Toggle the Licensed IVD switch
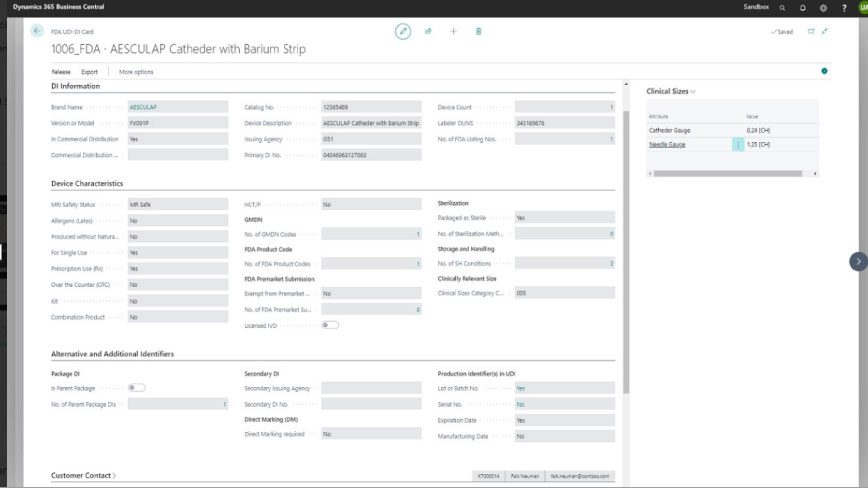The image size is (868, 494). (x=330, y=325)
